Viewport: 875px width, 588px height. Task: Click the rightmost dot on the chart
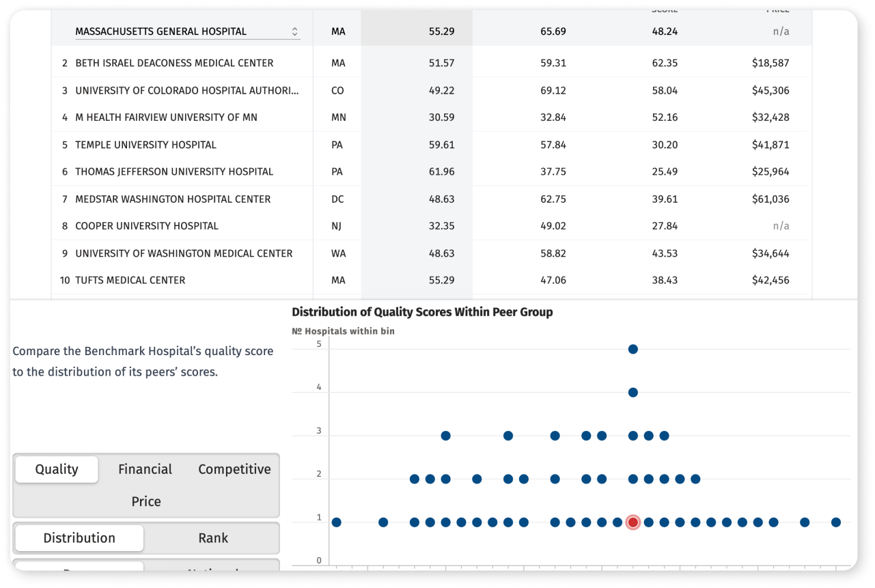pyautogui.click(x=836, y=522)
